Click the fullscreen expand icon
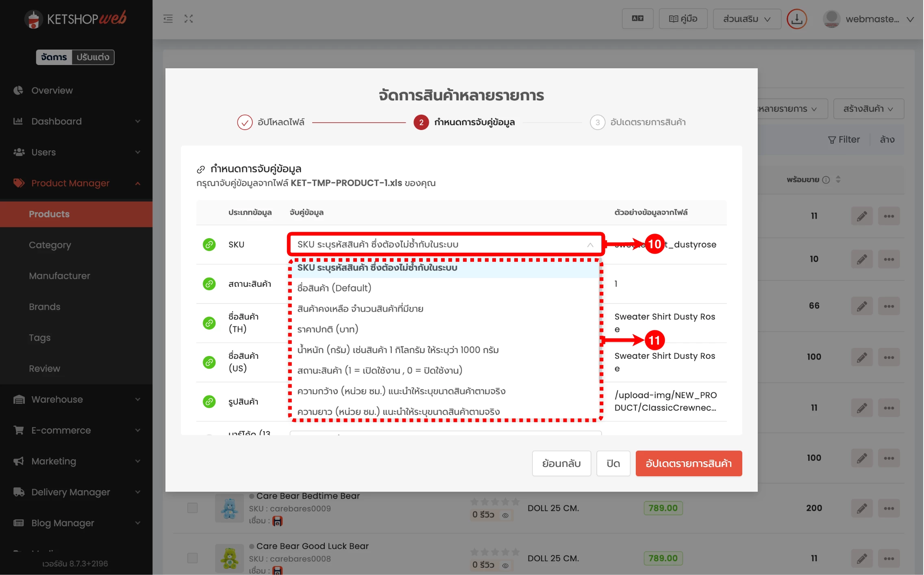 [189, 19]
